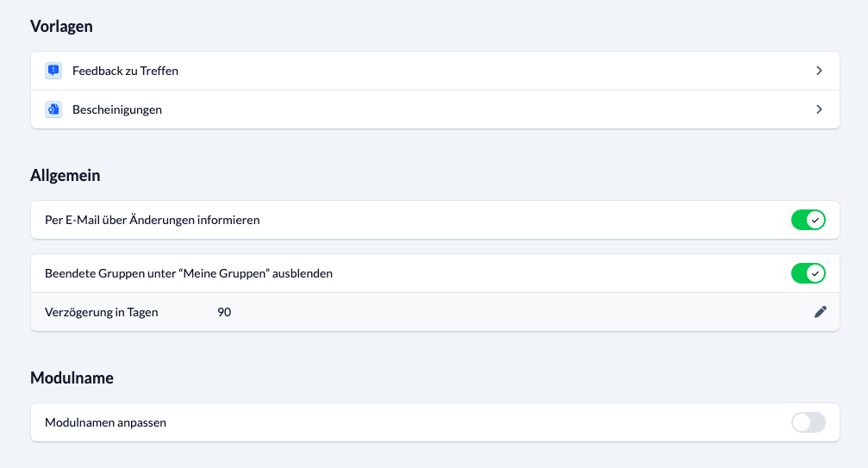
Task: Click the Vorlagen section heading
Action: [x=61, y=26]
